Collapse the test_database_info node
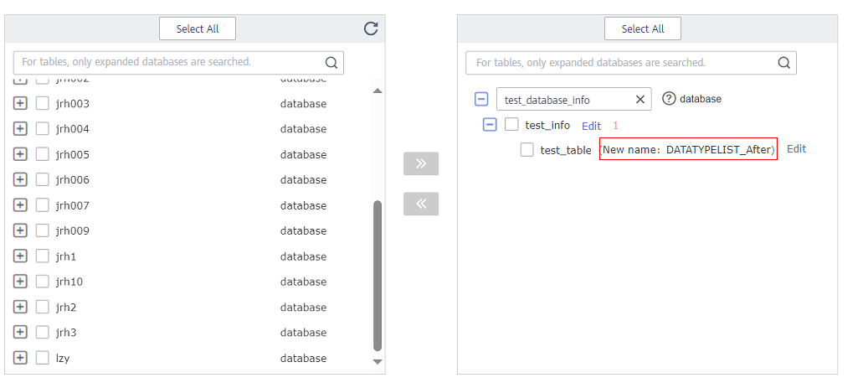868x388 pixels. (x=481, y=99)
